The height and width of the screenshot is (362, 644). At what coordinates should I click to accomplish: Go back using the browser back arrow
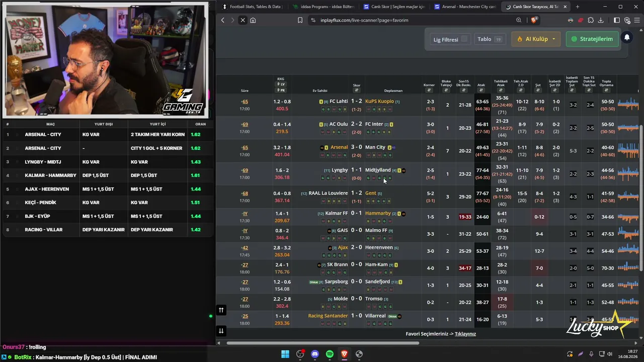coord(223,20)
